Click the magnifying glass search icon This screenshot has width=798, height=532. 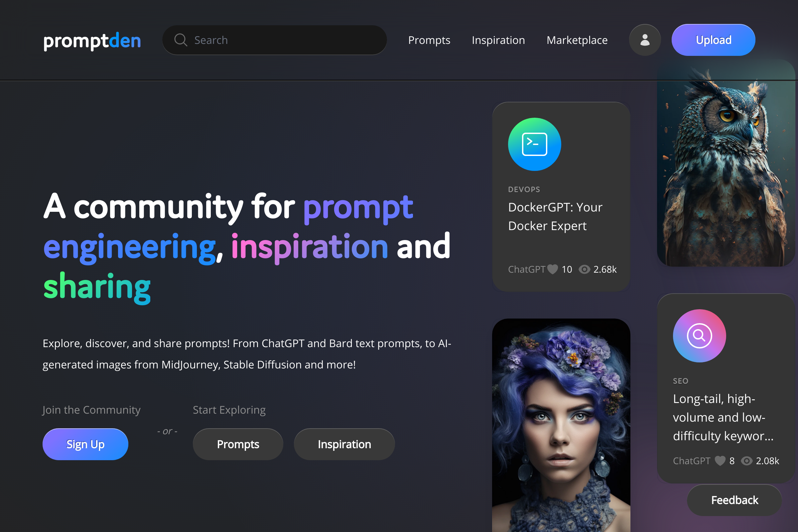[x=181, y=40]
